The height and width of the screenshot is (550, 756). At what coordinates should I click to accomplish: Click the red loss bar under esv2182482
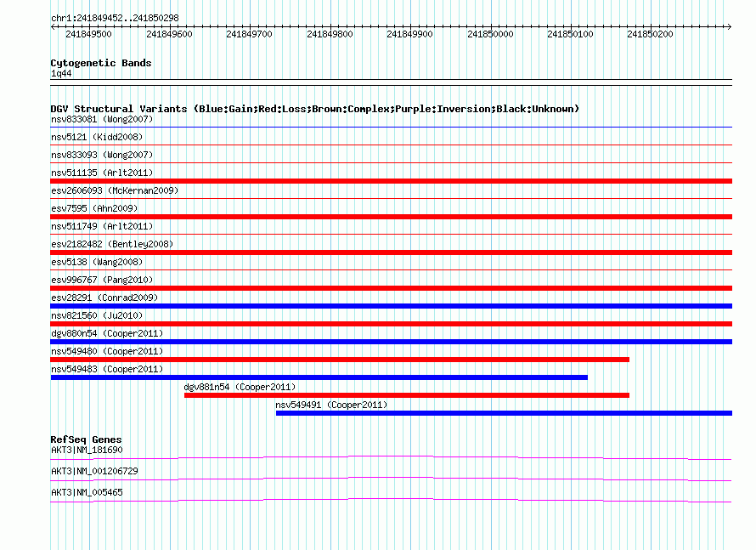coord(391,252)
